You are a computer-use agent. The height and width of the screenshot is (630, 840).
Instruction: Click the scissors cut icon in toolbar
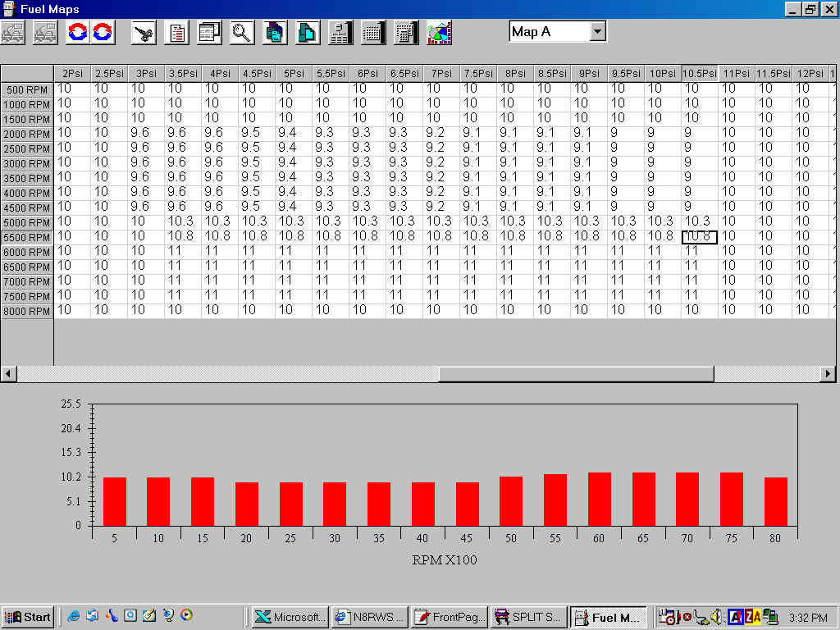(144, 33)
